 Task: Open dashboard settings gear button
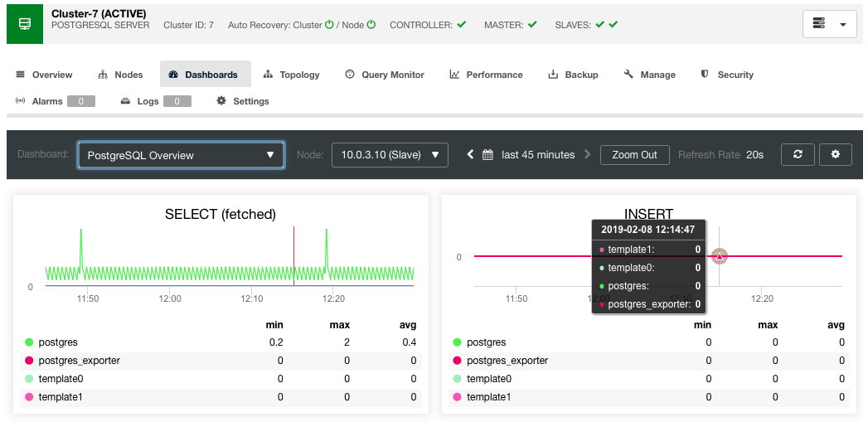[836, 154]
